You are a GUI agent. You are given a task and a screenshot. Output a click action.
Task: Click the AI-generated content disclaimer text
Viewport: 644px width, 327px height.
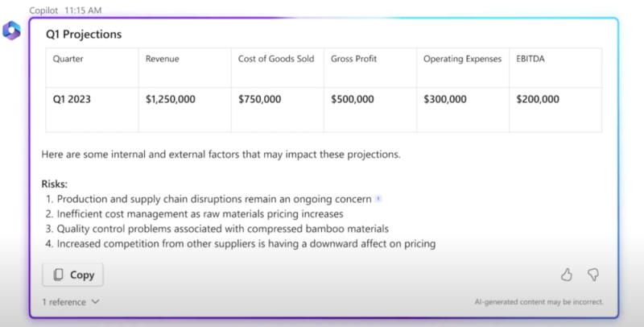point(539,303)
